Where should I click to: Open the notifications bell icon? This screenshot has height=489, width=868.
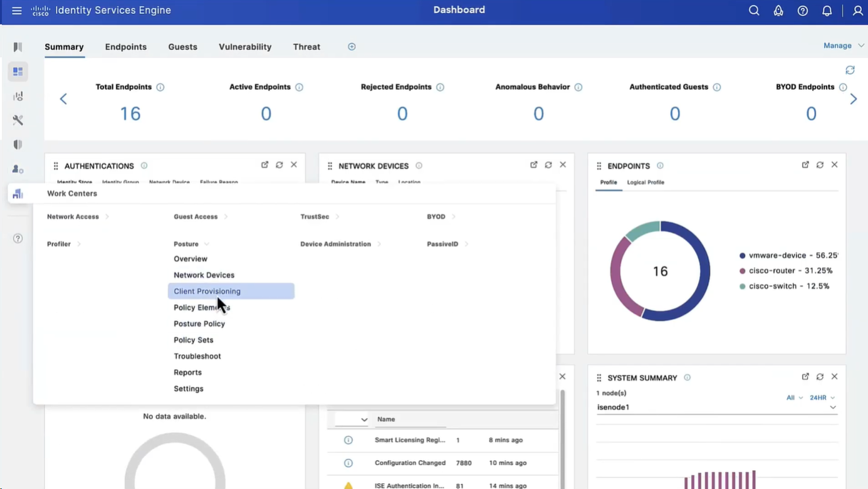pyautogui.click(x=827, y=11)
